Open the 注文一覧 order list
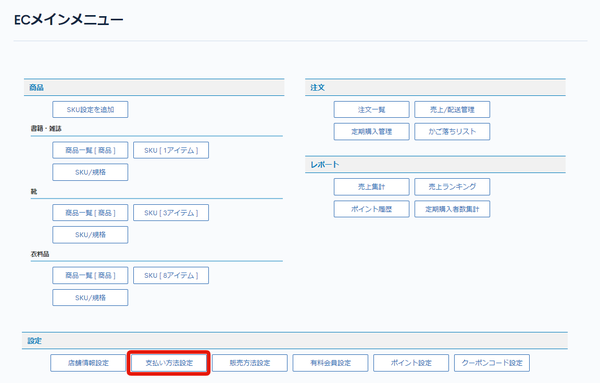 click(372, 109)
